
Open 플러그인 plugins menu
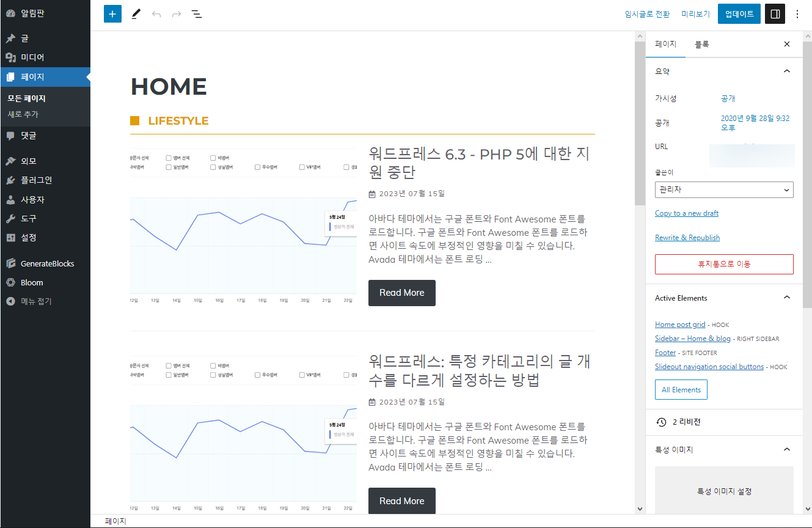click(x=45, y=180)
